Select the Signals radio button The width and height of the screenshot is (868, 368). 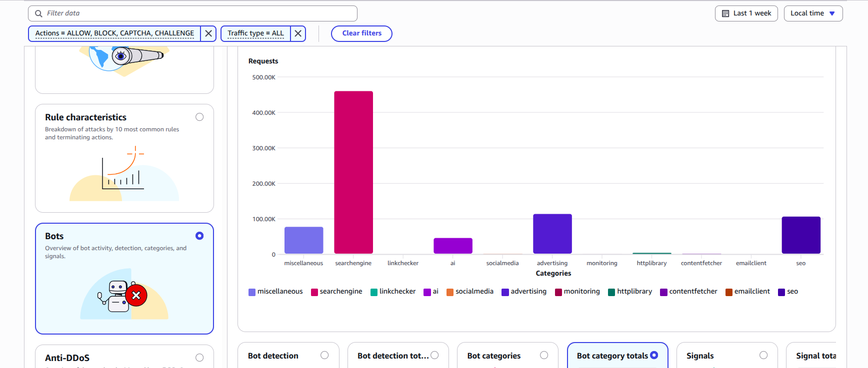(x=763, y=355)
